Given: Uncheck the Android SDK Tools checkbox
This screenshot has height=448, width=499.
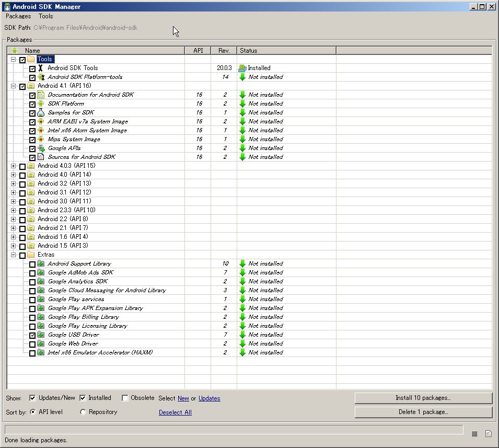Looking at the screenshot, I should tap(32, 68).
